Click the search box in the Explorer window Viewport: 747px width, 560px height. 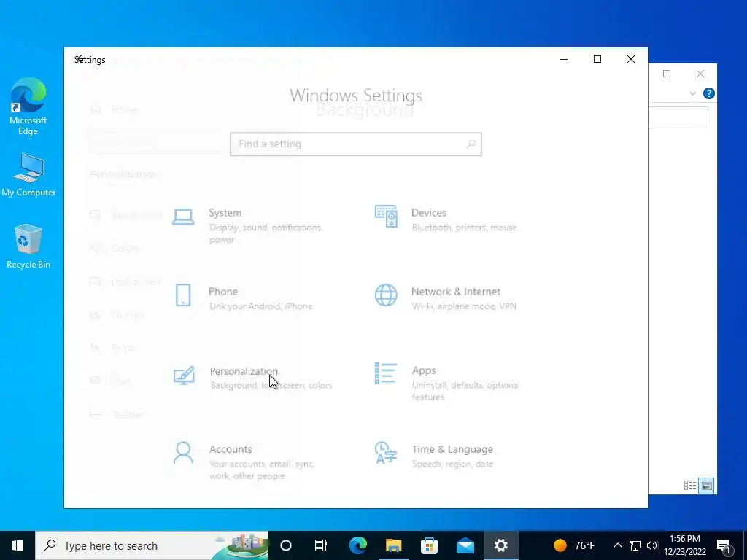[x=678, y=117]
